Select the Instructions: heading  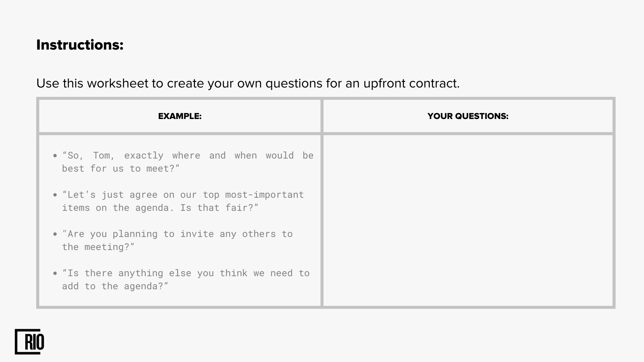(x=80, y=45)
